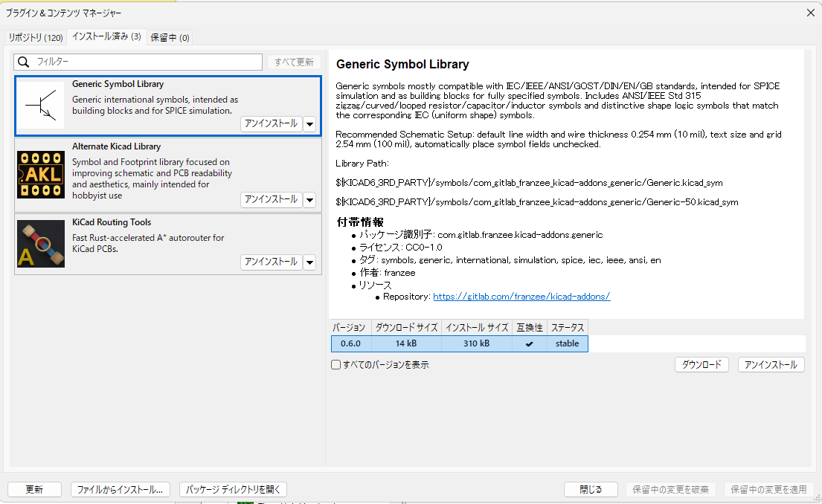Click the ファイルからインストール... button
This screenshot has width=822, height=504.
(120, 489)
